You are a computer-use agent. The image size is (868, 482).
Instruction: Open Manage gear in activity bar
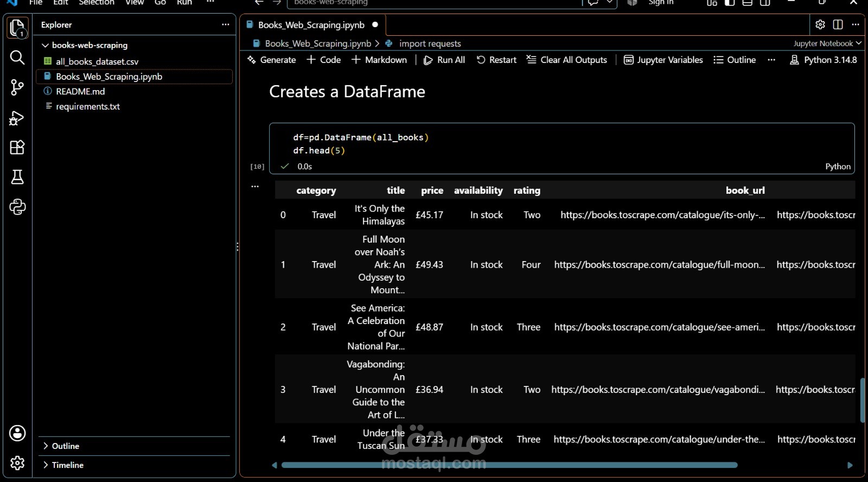click(x=17, y=462)
